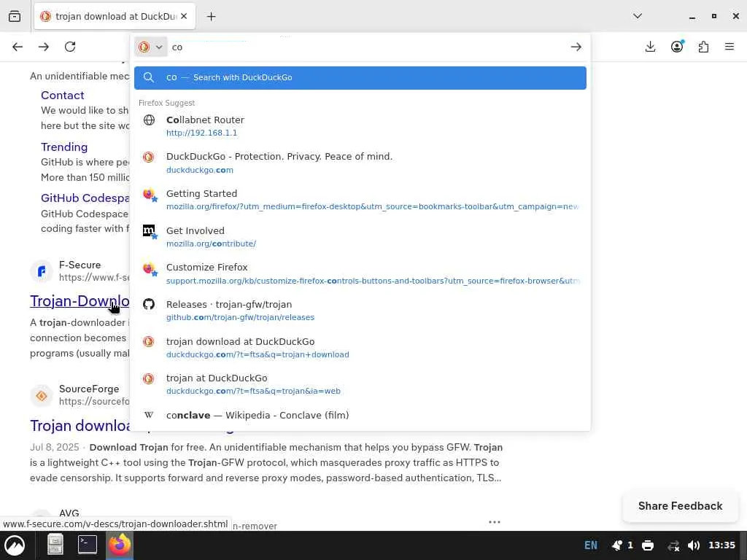Image resolution: width=747 pixels, height=560 pixels.
Task: Click the Mozilla m icon beside Get Involved
Action: coord(149,231)
